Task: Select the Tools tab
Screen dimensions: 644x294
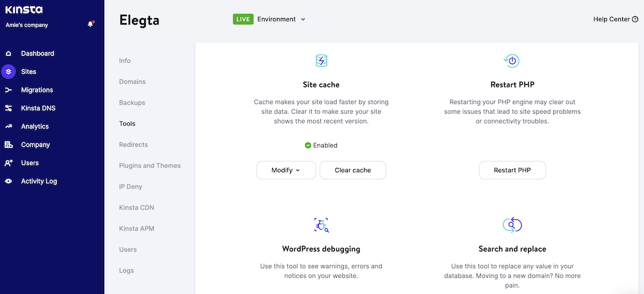Action: pyautogui.click(x=128, y=124)
